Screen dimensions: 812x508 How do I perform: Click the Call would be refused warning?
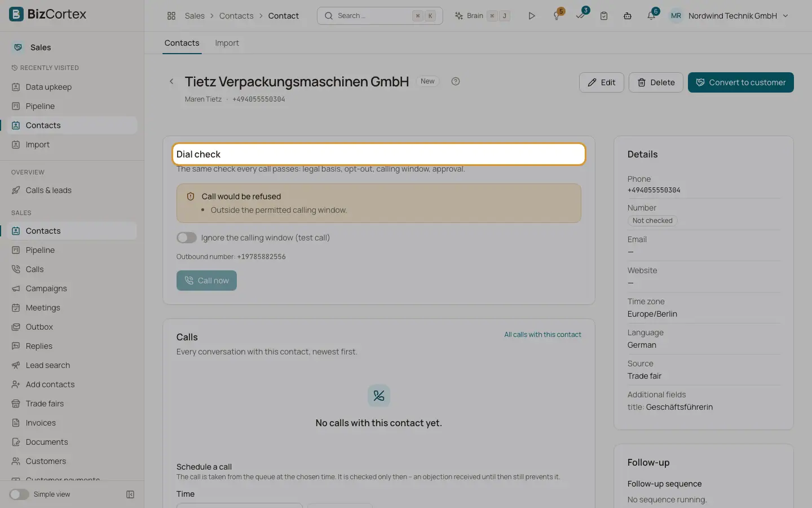pos(379,203)
